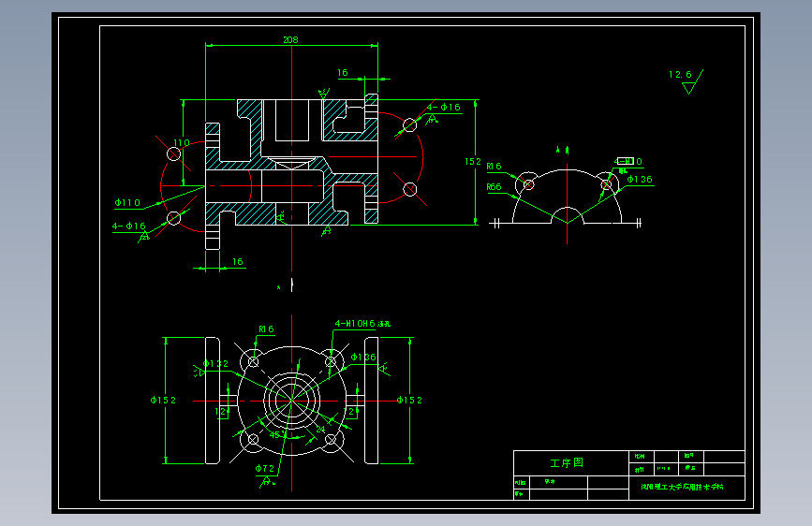Click the 12 slot dimension on left side

tap(221, 412)
